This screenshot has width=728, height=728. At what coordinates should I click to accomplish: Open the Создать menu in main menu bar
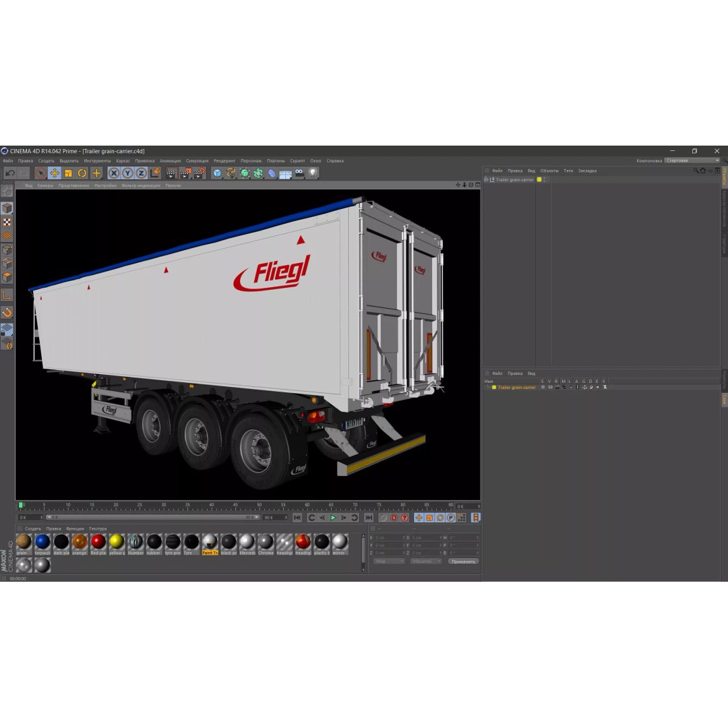(x=47, y=161)
